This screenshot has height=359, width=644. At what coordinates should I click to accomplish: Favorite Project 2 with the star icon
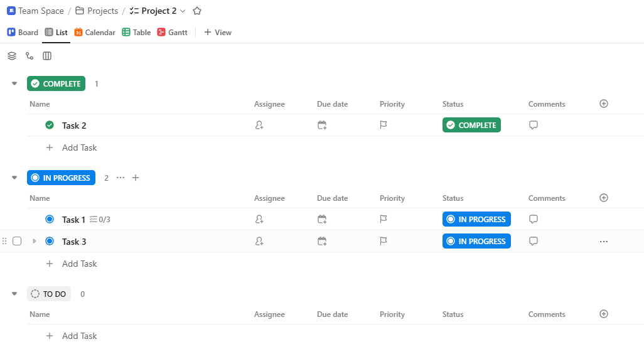point(197,11)
